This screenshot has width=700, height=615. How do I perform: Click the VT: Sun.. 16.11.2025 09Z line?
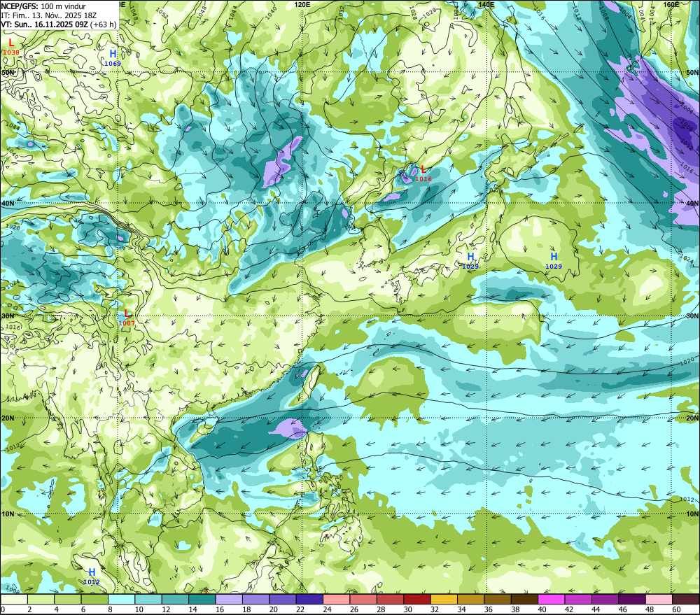coord(59,24)
